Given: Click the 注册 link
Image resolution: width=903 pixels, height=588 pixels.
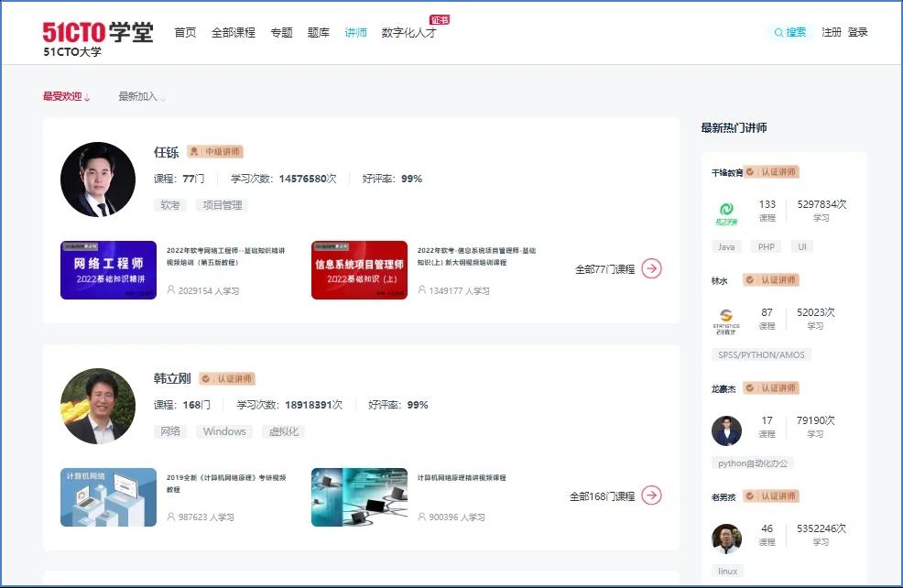Looking at the screenshot, I should point(831,32).
